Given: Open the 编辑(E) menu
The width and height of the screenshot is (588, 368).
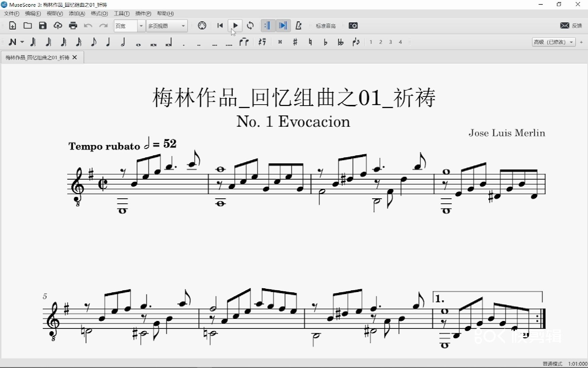Looking at the screenshot, I should tap(33, 13).
